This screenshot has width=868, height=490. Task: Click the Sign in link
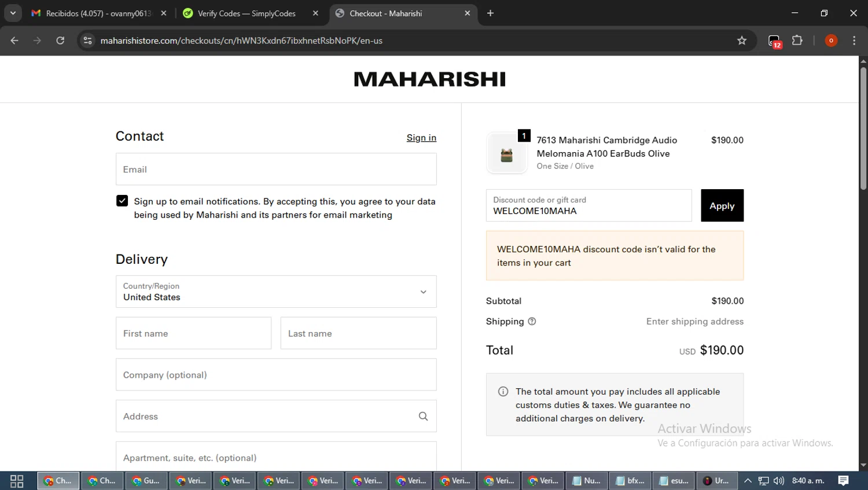click(421, 138)
